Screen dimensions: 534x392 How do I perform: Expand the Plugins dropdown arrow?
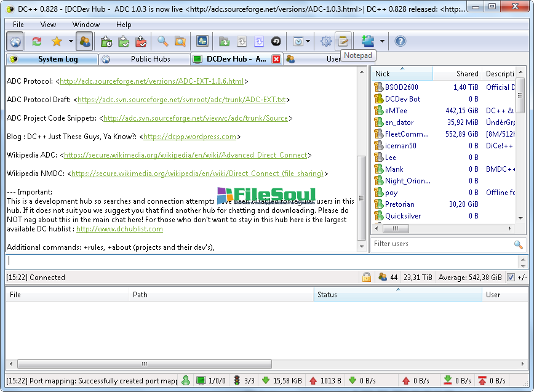382,42
